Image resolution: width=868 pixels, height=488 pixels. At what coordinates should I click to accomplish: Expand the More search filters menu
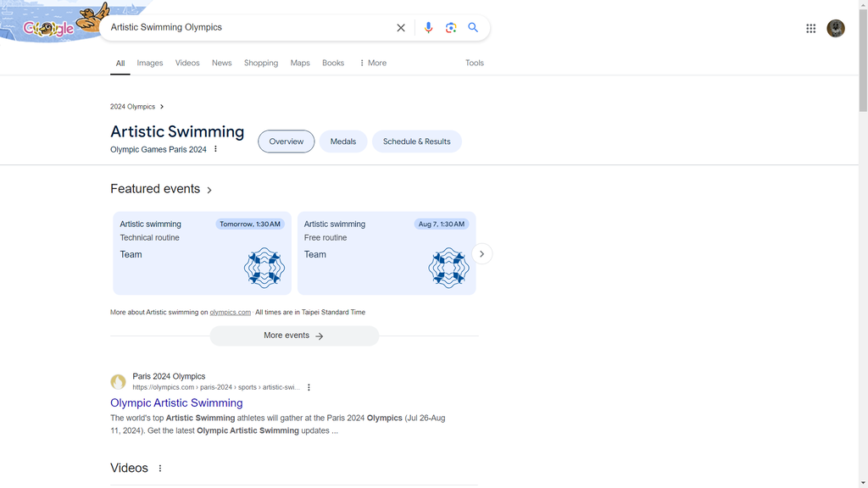tap(373, 63)
